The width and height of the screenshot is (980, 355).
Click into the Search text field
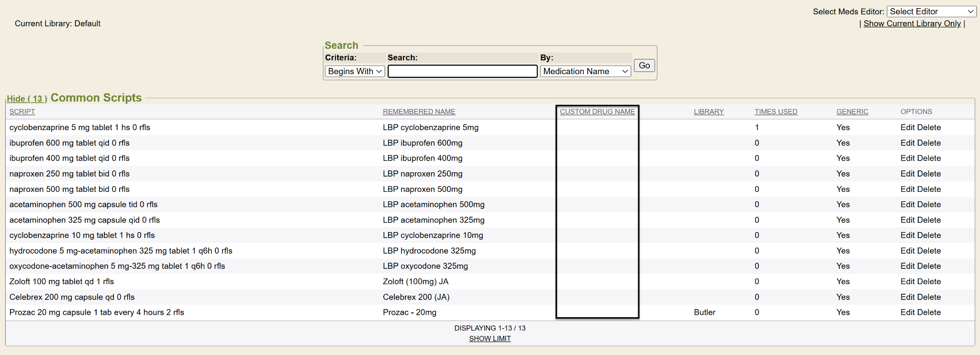[462, 71]
